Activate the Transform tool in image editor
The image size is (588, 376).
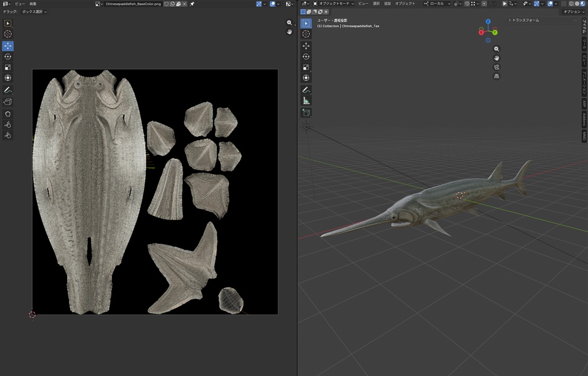[x=7, y=78]
